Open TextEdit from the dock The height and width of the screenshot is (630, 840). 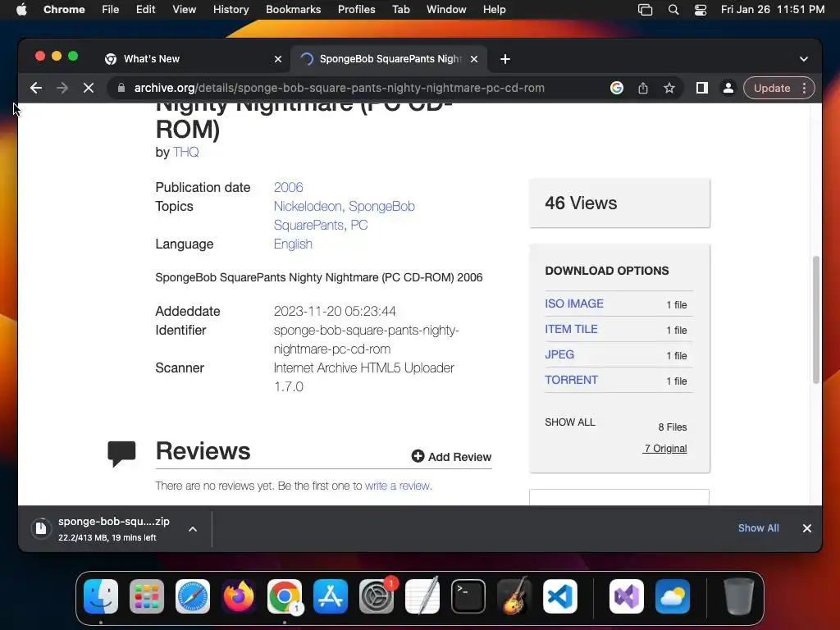(422, 596)
